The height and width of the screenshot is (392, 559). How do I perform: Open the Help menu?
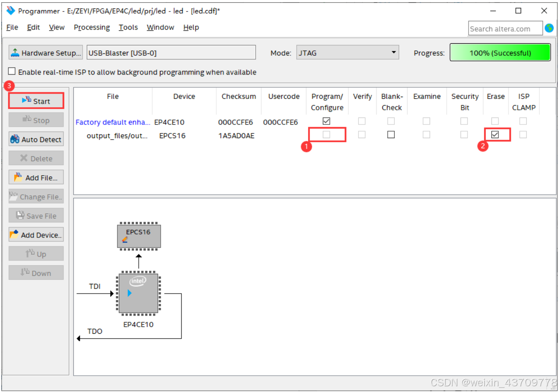191,27
